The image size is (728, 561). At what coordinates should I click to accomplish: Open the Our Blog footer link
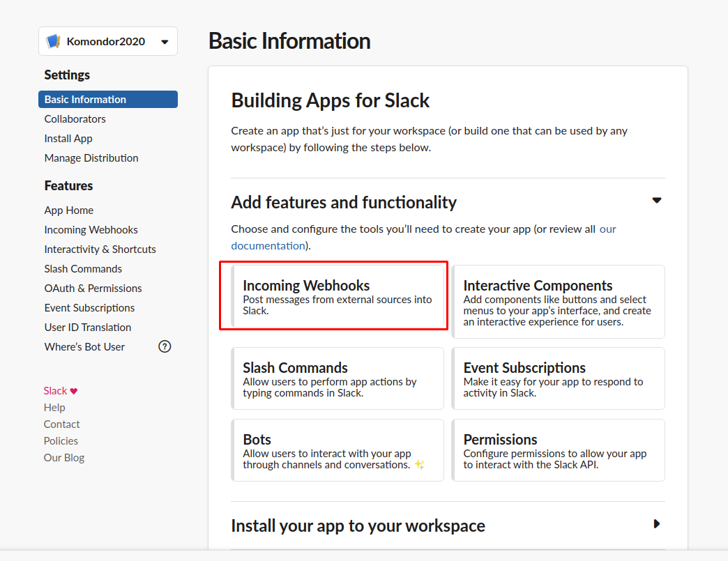64,458
